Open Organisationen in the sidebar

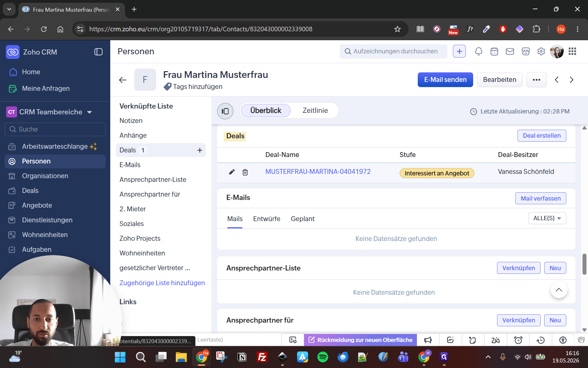tap(55, 176)
